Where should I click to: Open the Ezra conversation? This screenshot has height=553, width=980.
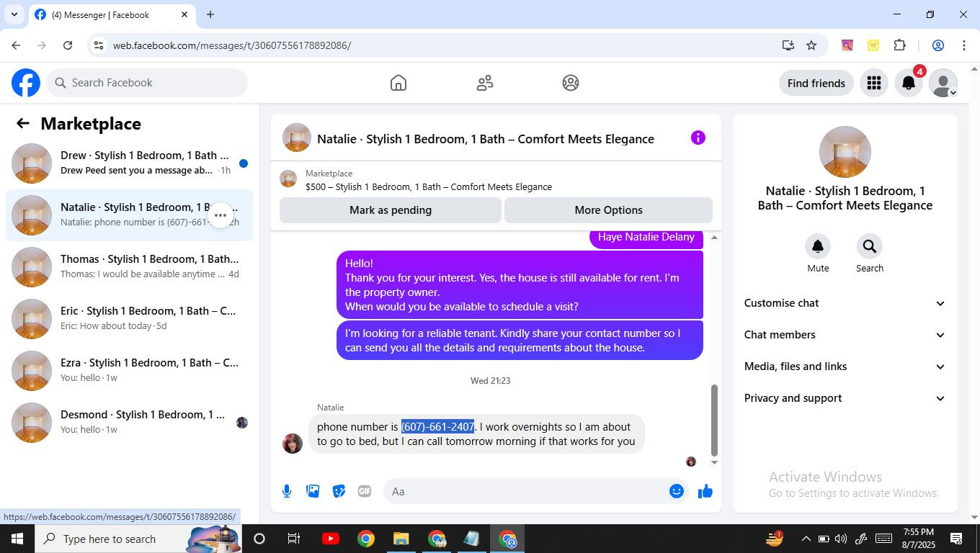point(130,370)
